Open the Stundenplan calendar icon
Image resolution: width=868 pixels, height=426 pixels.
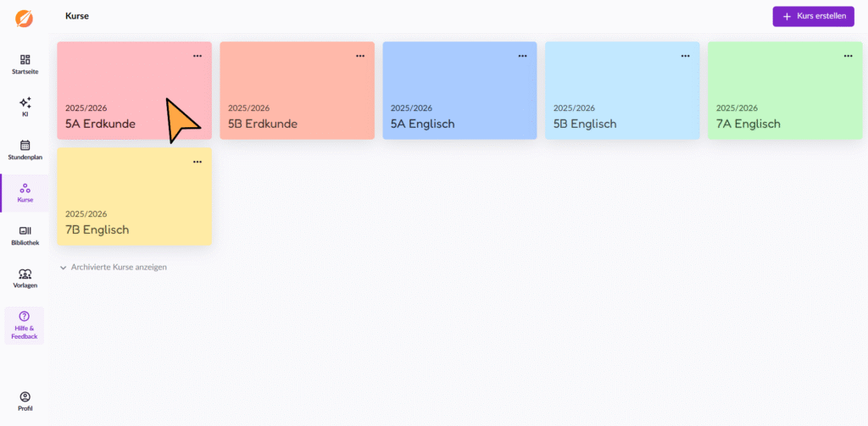25,145
